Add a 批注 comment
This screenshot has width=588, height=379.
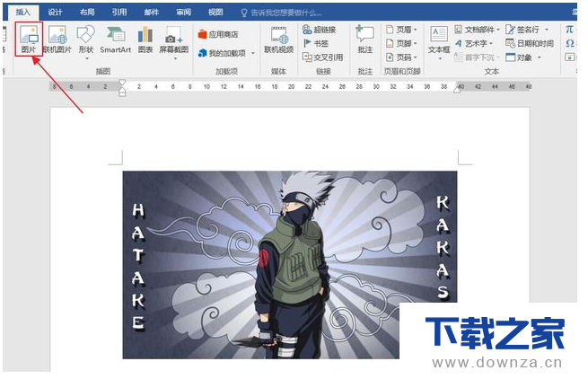(364, 40)
